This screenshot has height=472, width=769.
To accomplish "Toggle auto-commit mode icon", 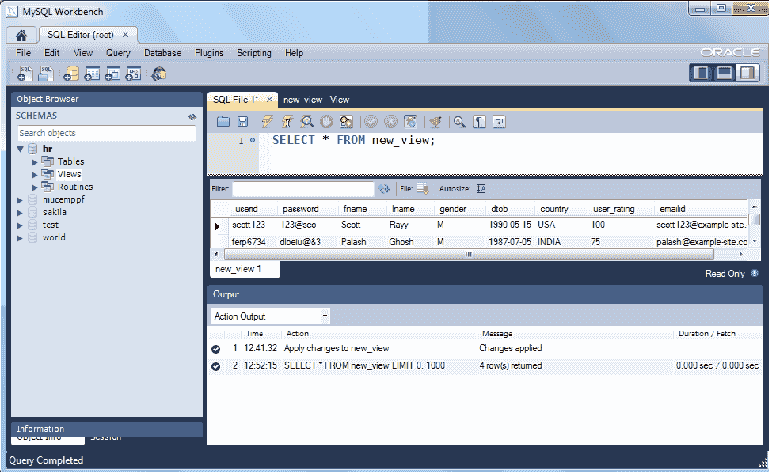I will click(410, 122).
